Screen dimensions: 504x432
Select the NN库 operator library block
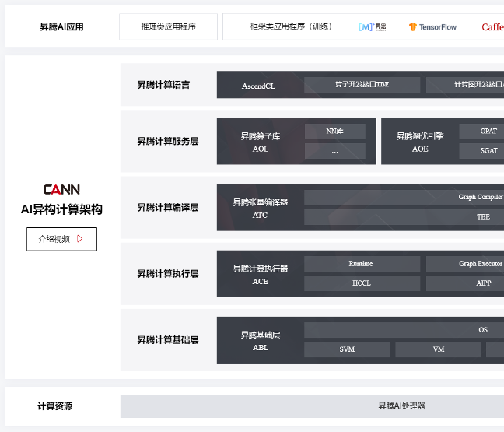coord(334,132)
